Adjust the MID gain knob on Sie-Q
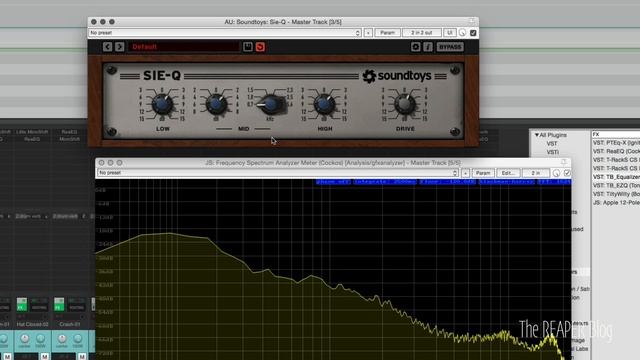Image resolution: width=640 pixels, height=360 pixels. pyautogui.click(x=216, y=104)
